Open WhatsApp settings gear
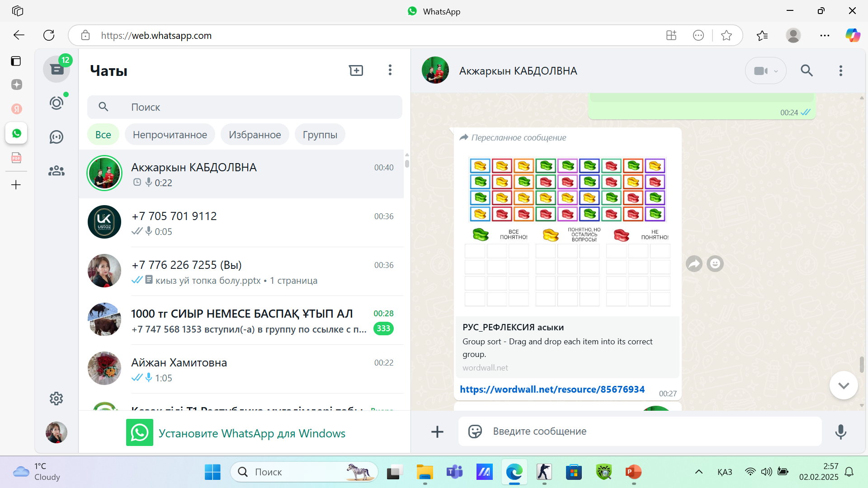The height and width of the screenshot is (488, 868). [x=57, y=399]
